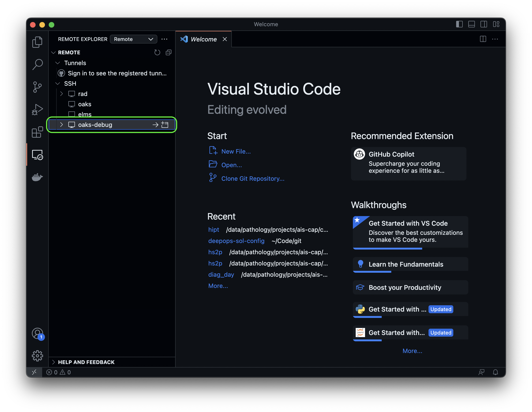Open Remote Explorer more actions menu
Image resolution: width=532 pixels, height=412 pixels.
coord(164,39)
